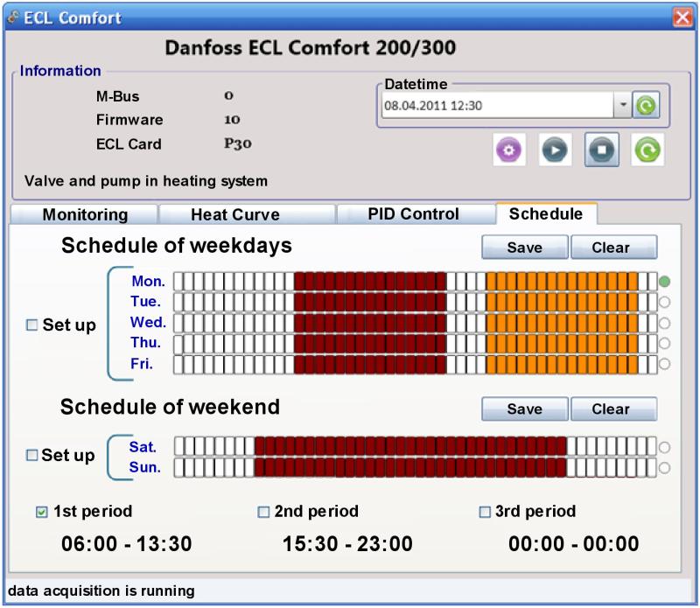700x608 pixels.
Task: Click the dark red period block on Sun. row
Action: [410, 467]
